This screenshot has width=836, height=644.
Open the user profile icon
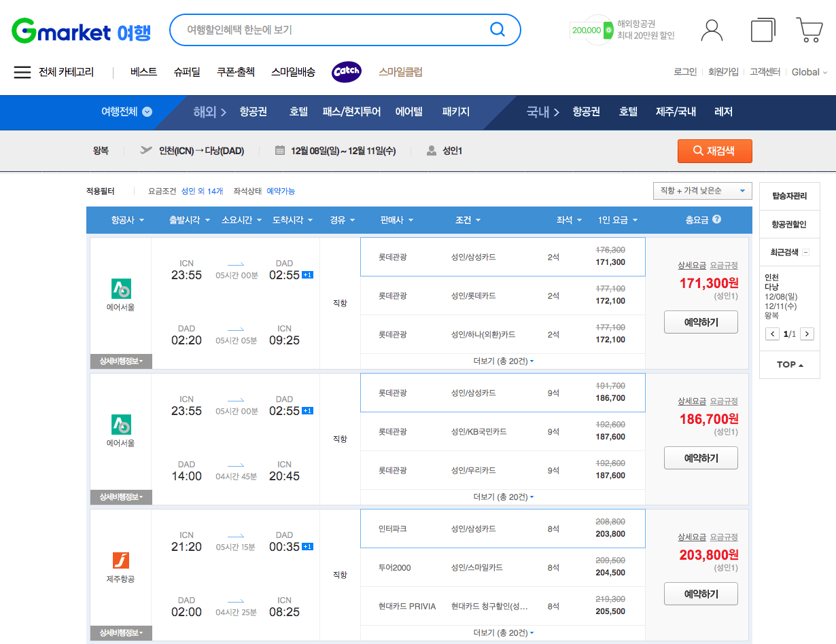click(x=712, y=30)
